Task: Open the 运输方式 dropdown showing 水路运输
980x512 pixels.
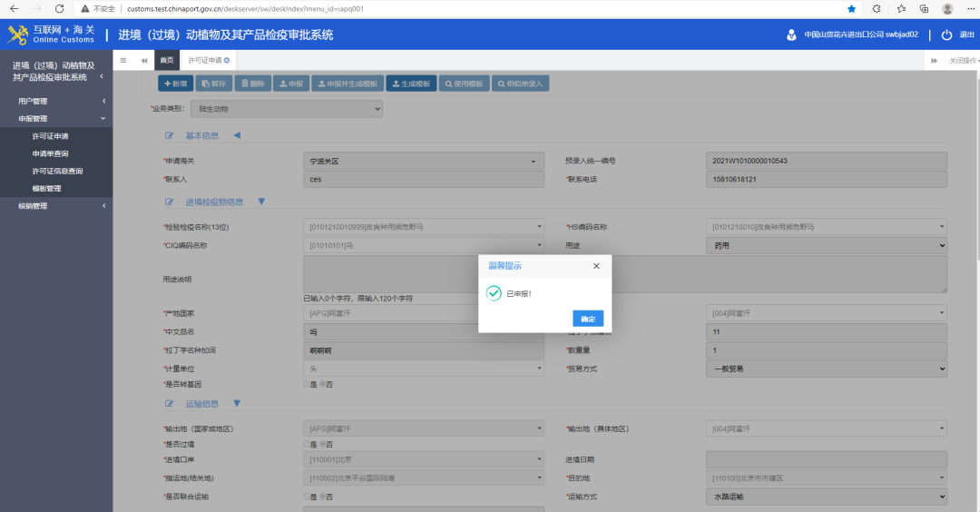Action: (x=827, y=497)
